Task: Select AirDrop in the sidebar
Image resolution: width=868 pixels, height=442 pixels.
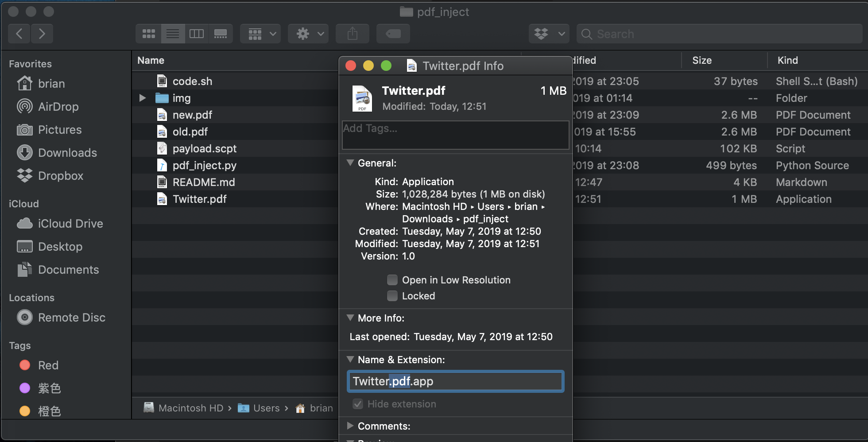Action: pyautogui.click(x=48, y=106)
